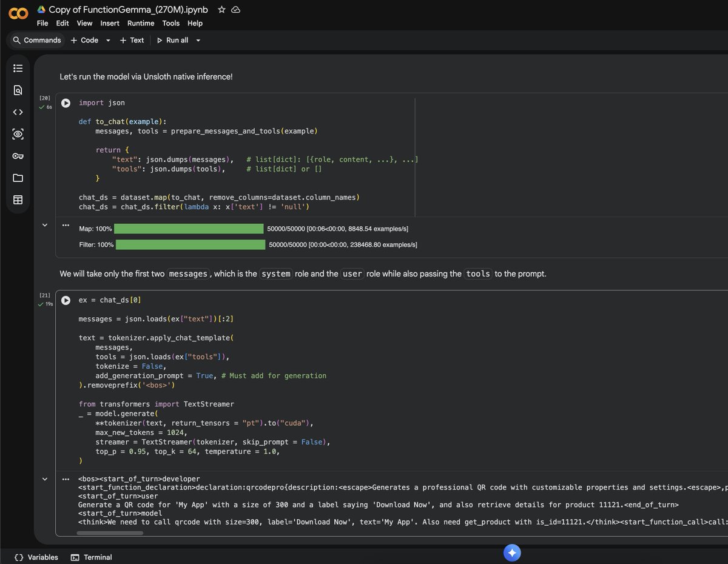Viewport: 728px width, 564px height.
Task: Collapse the Map/Filter output cell
Action: click(x=44, y=224)
